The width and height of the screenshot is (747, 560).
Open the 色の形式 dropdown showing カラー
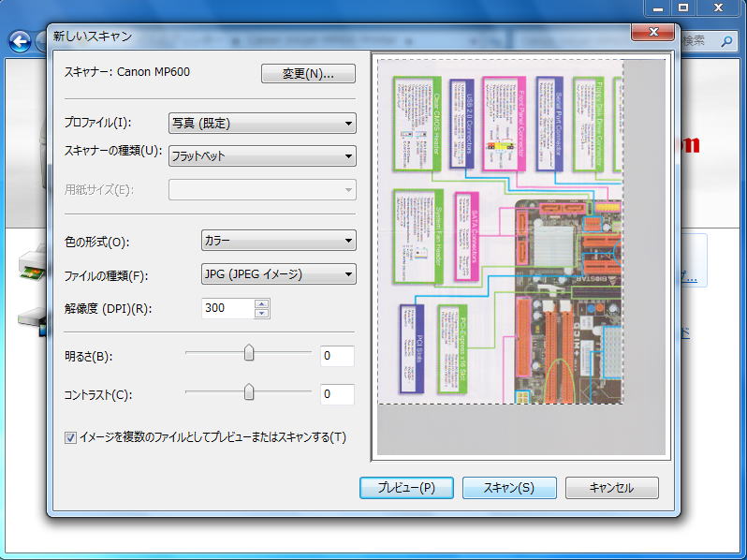279,241
